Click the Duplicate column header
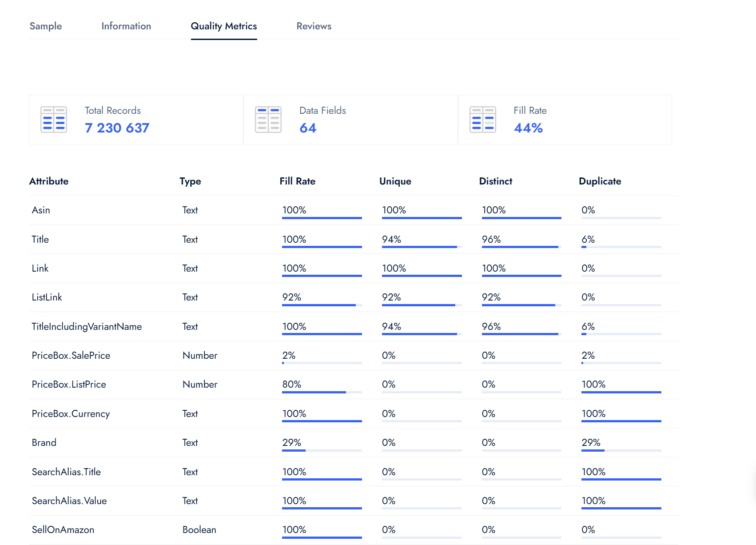756x545 pixels. click(600, 181)
